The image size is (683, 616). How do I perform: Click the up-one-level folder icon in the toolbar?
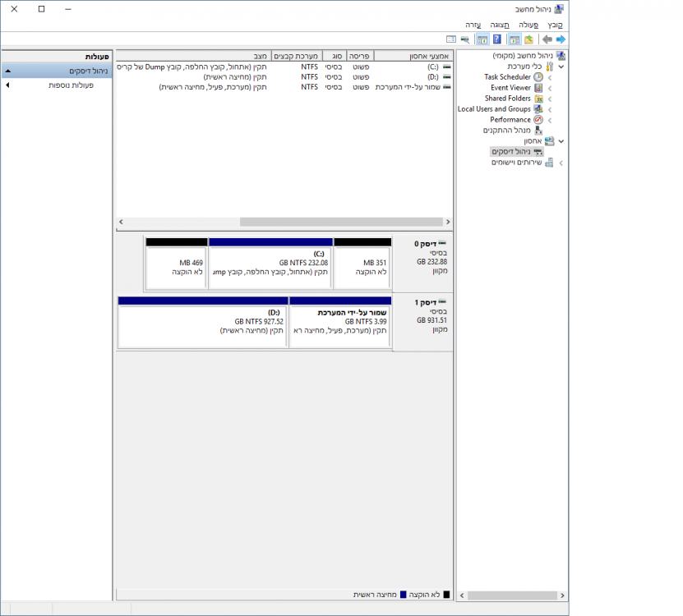tap(528, 39)
